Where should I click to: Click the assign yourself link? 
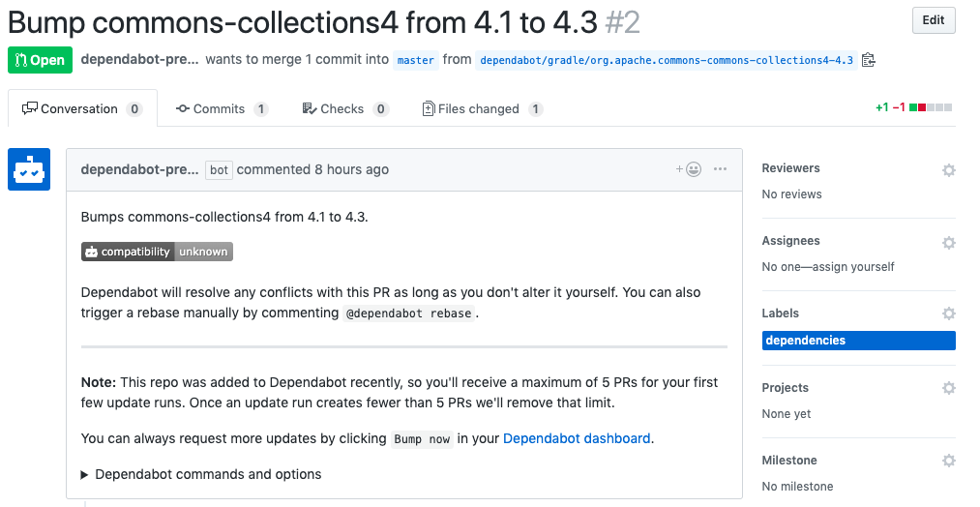853,267
